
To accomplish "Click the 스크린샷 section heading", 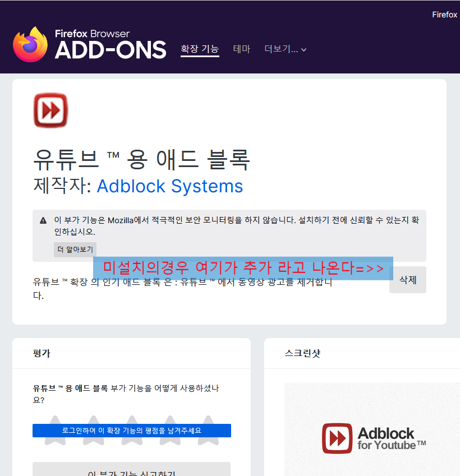I will pos(302,353).
